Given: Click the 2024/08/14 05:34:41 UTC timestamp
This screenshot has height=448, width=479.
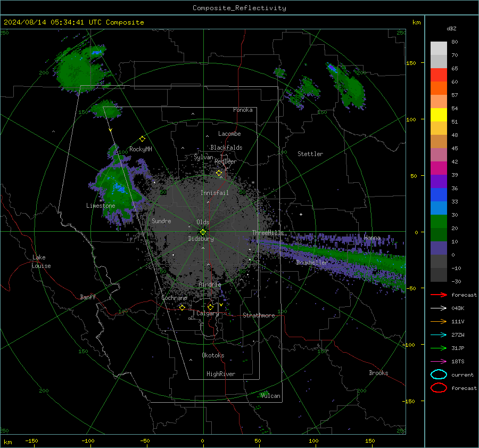Looking at the screenshot, I should (x=53, y=22).
